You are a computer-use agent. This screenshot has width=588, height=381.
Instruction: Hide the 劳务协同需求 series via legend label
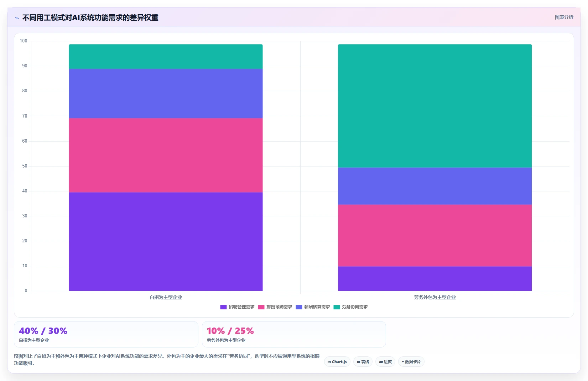tap(355, 307)
